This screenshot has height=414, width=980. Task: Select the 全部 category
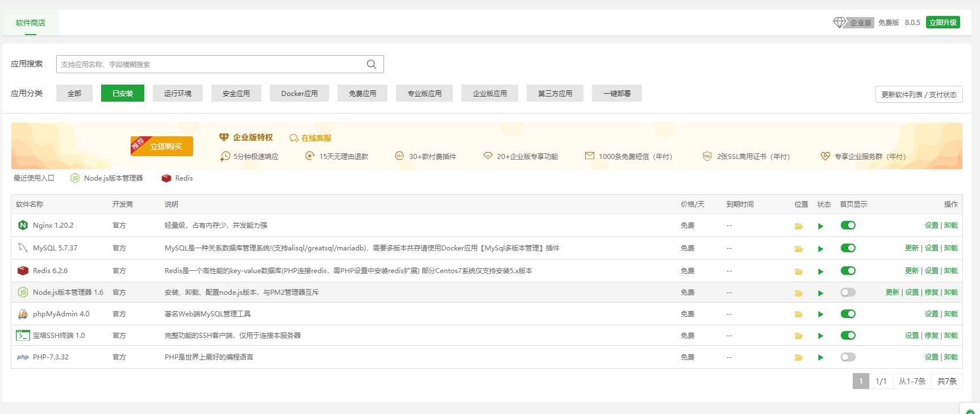click(x=74, y=93)
